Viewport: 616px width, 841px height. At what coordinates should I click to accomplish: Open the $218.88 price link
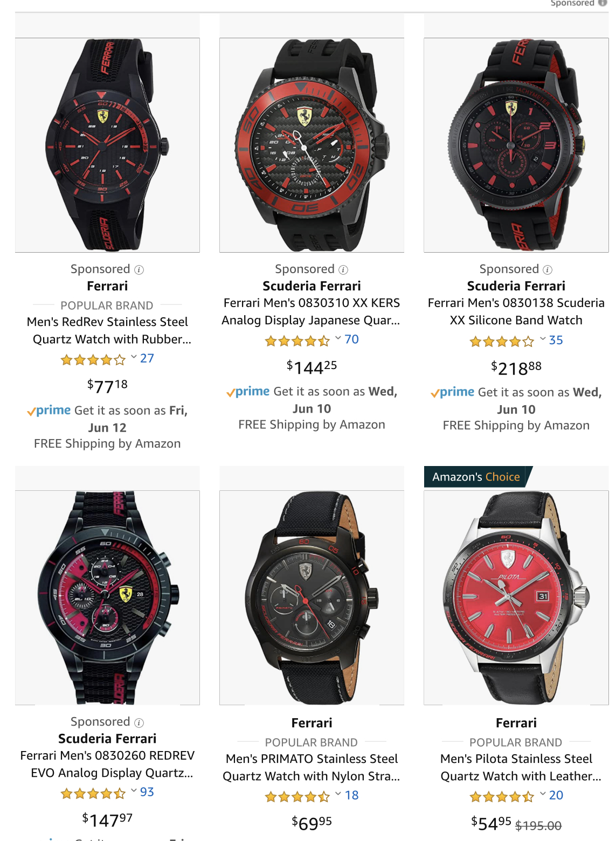516,368
